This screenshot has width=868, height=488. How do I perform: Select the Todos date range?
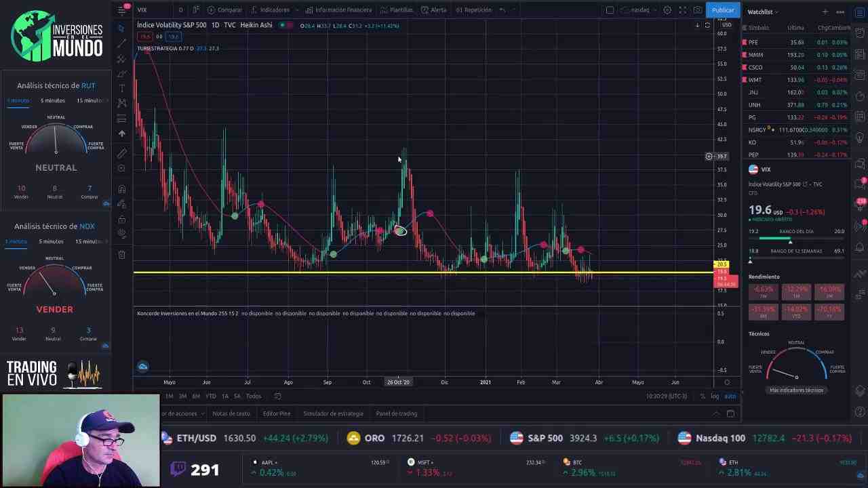pos(254,396)
